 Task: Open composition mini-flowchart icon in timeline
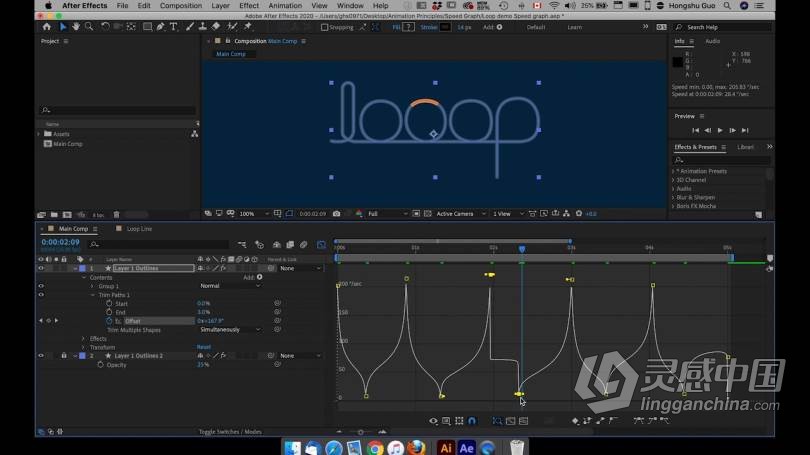tap(242, 245)
